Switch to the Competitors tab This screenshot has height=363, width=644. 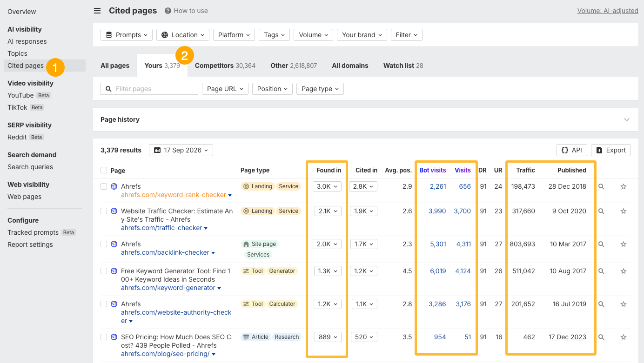225,66
